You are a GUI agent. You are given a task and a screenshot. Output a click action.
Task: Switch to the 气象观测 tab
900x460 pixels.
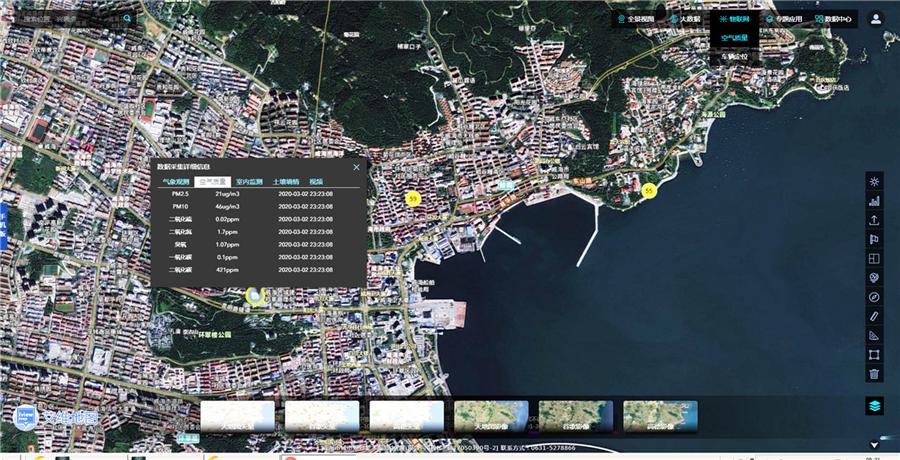click(176, 182)
